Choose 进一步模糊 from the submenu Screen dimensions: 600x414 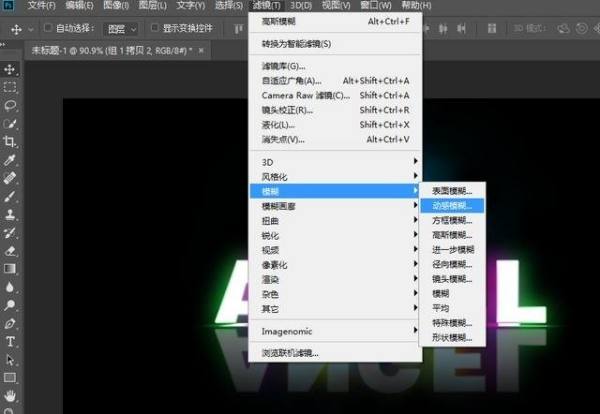tap(452, 249)
